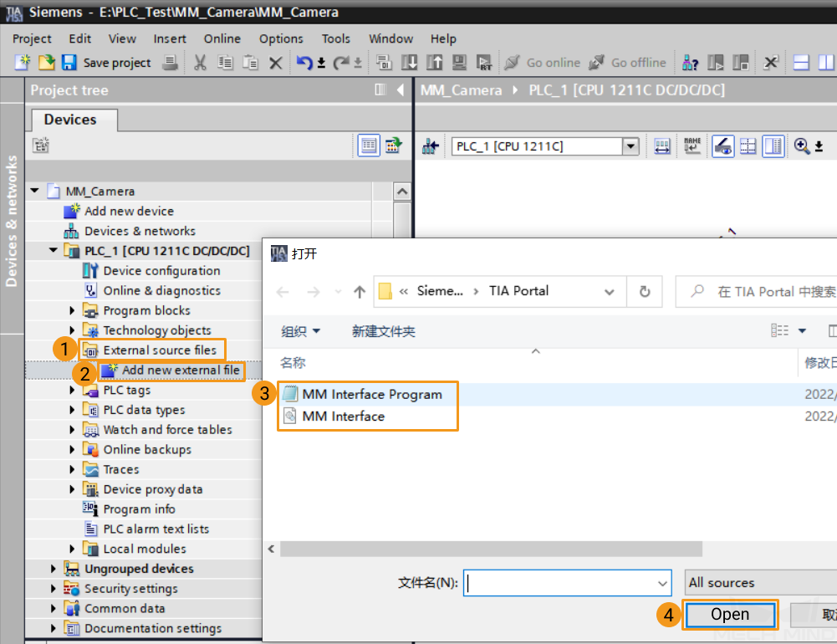The width and height of the screenshot is (837, 644).
Task: Click the Go offline button
Action: [x=627, y=63]
